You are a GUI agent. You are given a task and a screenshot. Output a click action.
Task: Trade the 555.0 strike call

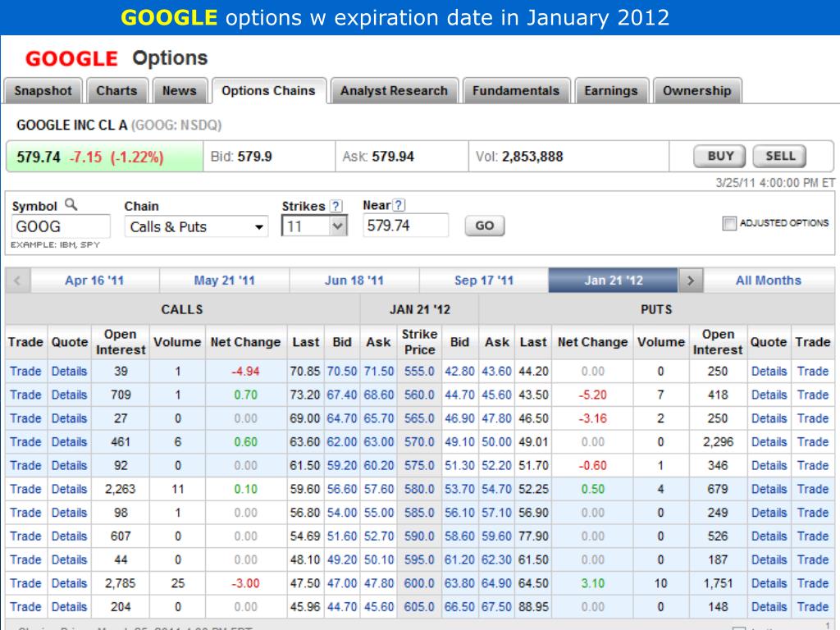(x=25, y=372)
